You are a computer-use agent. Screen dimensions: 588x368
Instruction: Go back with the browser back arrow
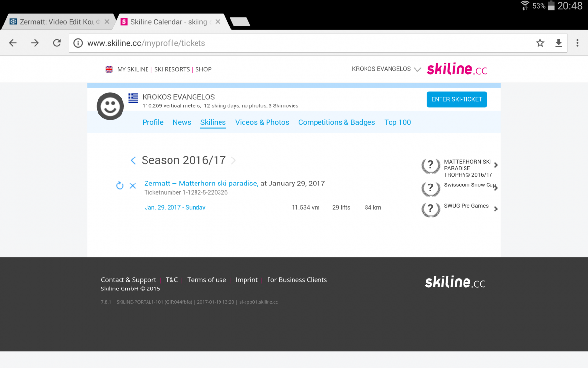pyautogui.click(x=13, y=43)
